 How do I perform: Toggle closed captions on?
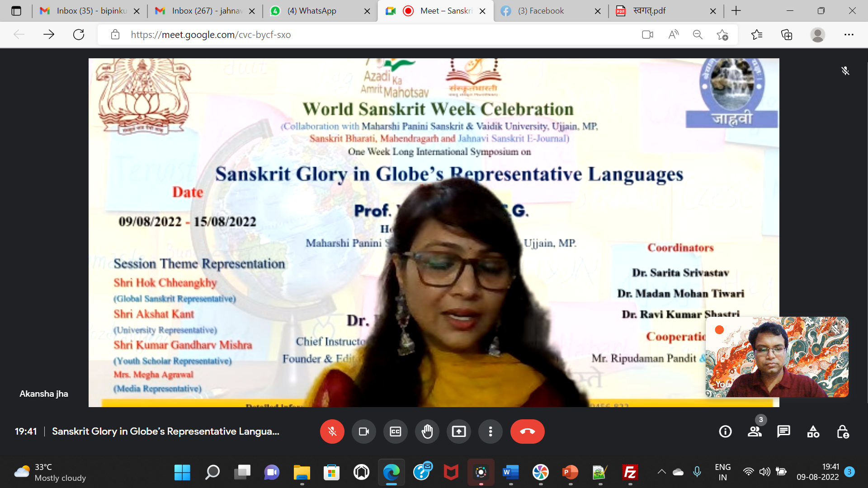click(x=395, y=432)
